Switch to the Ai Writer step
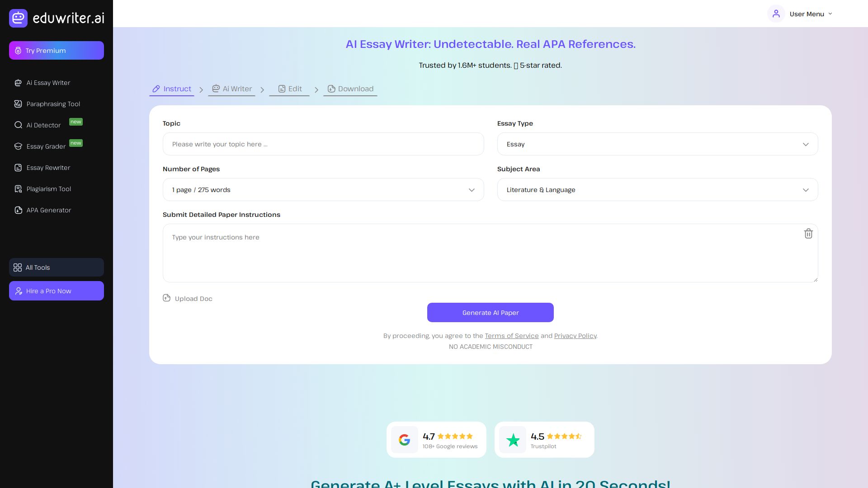The height and width of the screenshot is (488, 868). [x=231, y=89]
